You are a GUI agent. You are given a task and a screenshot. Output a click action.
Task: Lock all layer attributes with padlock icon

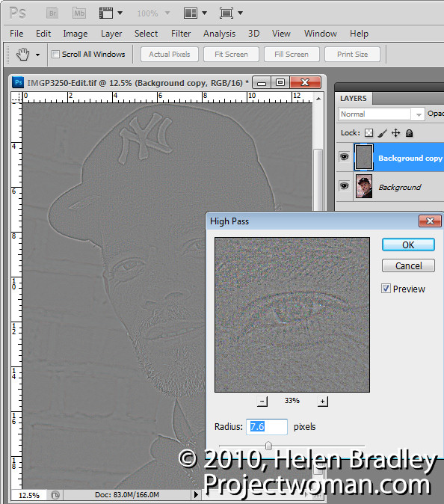(x=409, y=133)
